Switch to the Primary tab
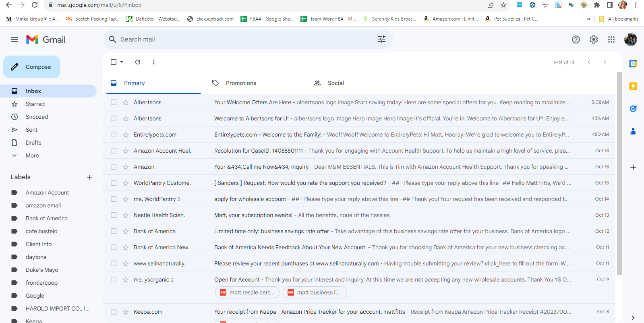Image resolution: width=644 pixels, height=323 pixels. tap(153, 83)
